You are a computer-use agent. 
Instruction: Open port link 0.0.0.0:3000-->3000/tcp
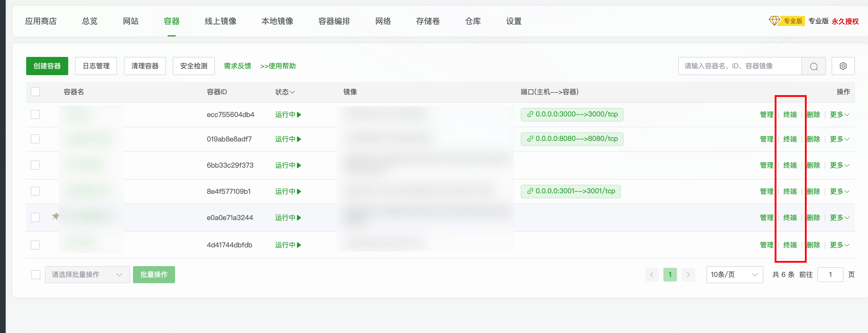tap(572, 114)
